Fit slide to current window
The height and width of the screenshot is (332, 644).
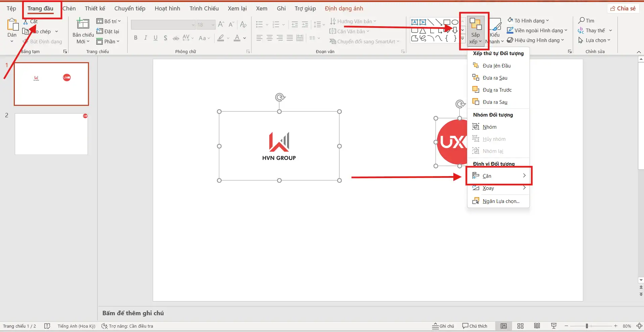click(x=639, y=326)
